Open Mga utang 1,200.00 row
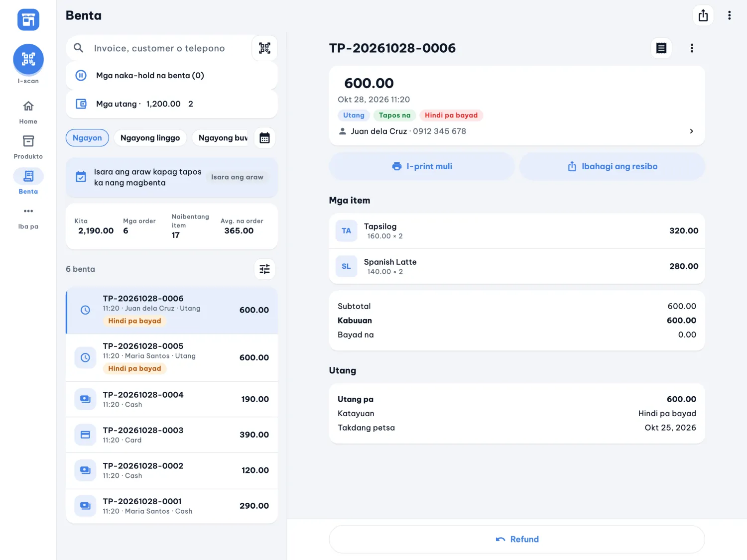Screen dimensions: 747x560 coord(171,104)
